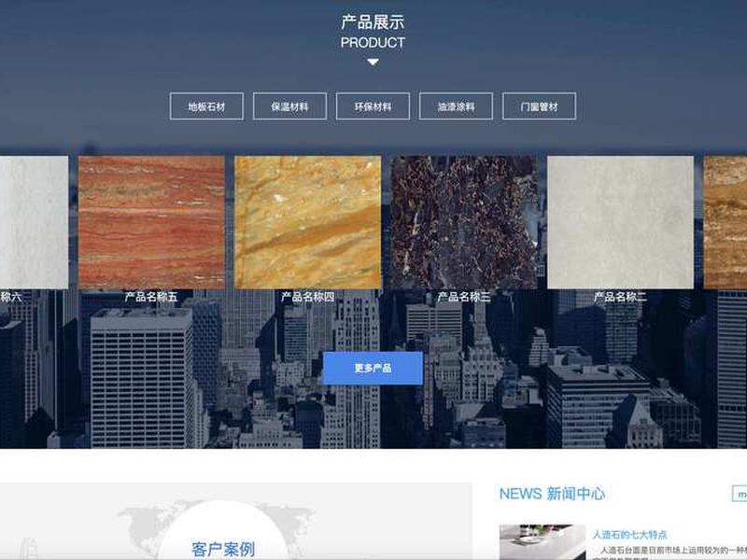The image size is (747, 560).
Task: Click the NEWS 新闻中心 heading
Action: point(552,494)
